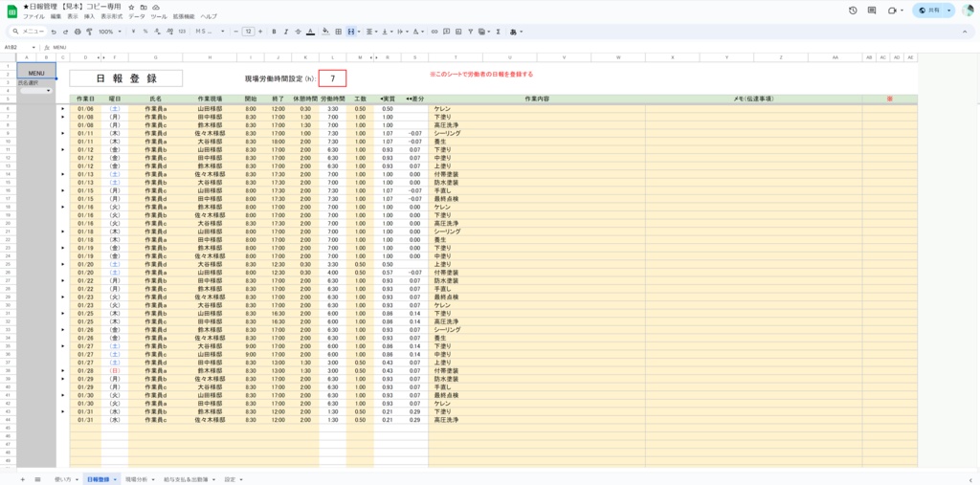980x485 pixels.
Task: Open text color picker
Action: 309,32
